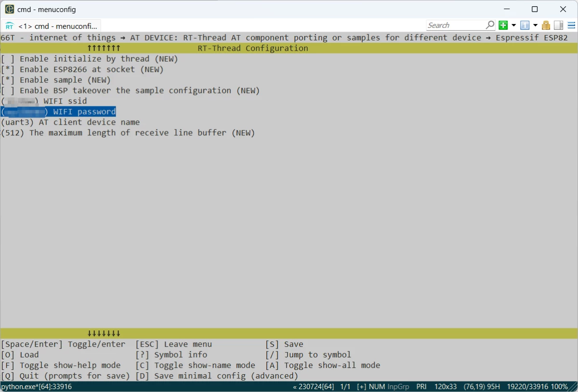
Task: Click the [Space/Enter] Toggle/enter hint
Action: point(63,344)
